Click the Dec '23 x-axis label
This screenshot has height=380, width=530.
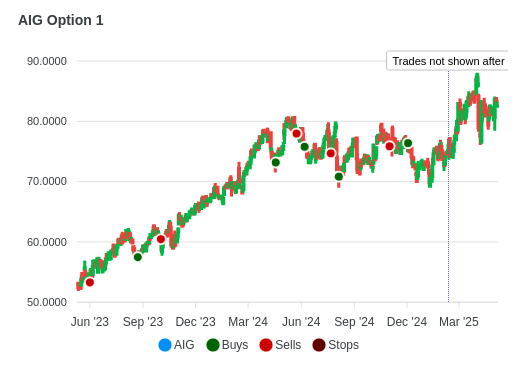point(195,322)
